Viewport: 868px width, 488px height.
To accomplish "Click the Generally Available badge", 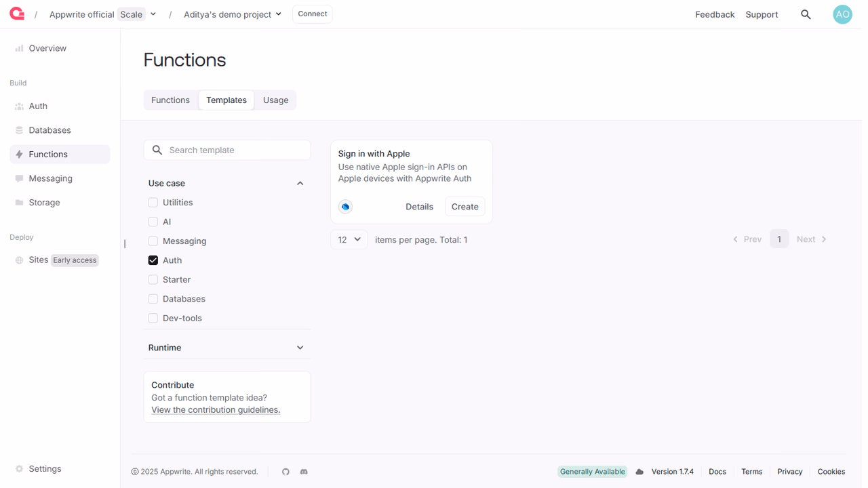I will [593, 472].
